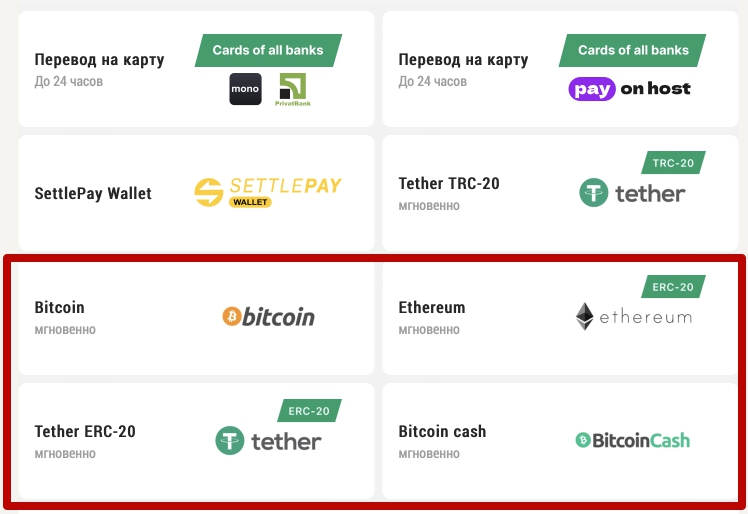Click the Monobank logo icon
Image resolution: width=748 pixels, height=514 pixels.
pyautogui.click(x=245, y=89)
